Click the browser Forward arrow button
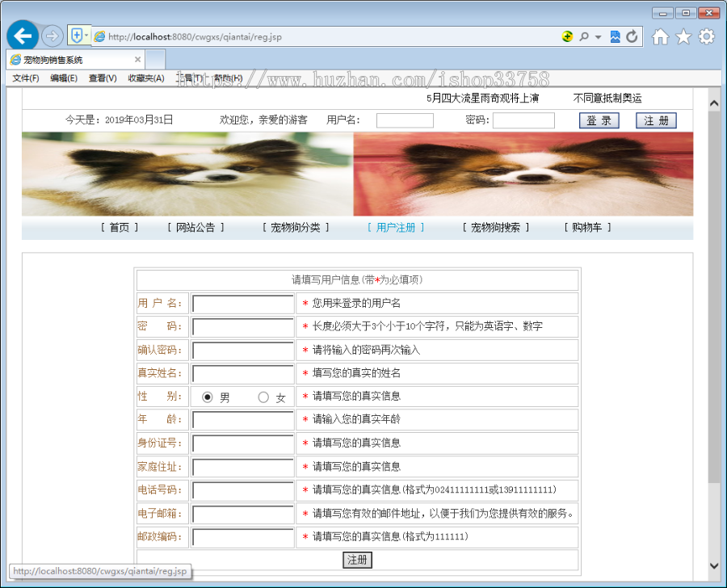This screenshot has height=588, width=727. (x=52, y=36)
